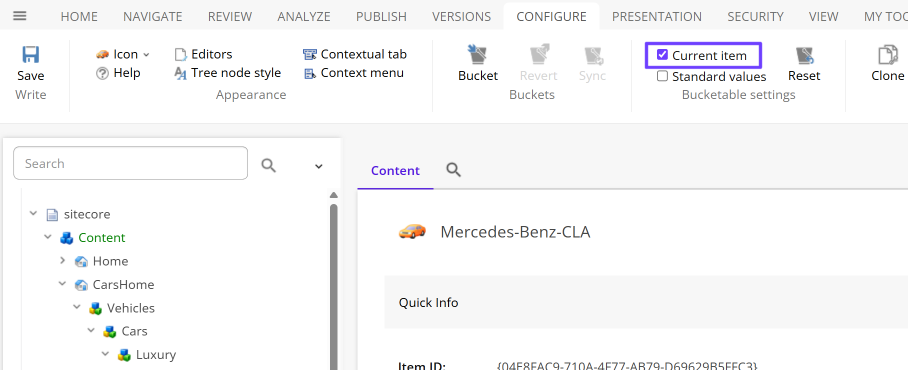This screenshot has height=370, width=908.
Task: Select the Vehicles tree item label
Action: pos(131,308)
